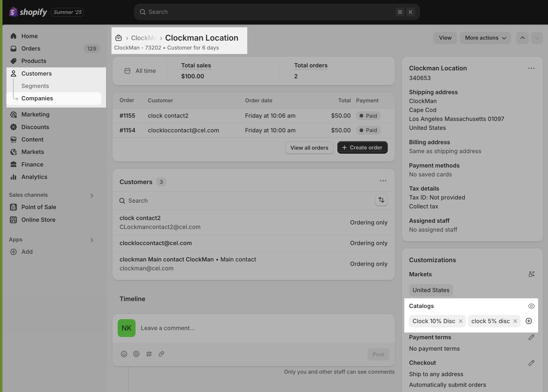Expand the Apps section
Screen dimensions: 548x392
point(92,240)
